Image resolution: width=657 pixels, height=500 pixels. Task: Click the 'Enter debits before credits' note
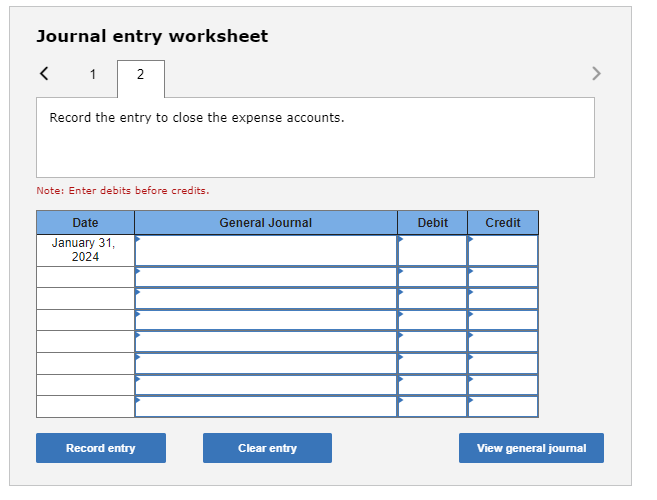click(123, 191)
